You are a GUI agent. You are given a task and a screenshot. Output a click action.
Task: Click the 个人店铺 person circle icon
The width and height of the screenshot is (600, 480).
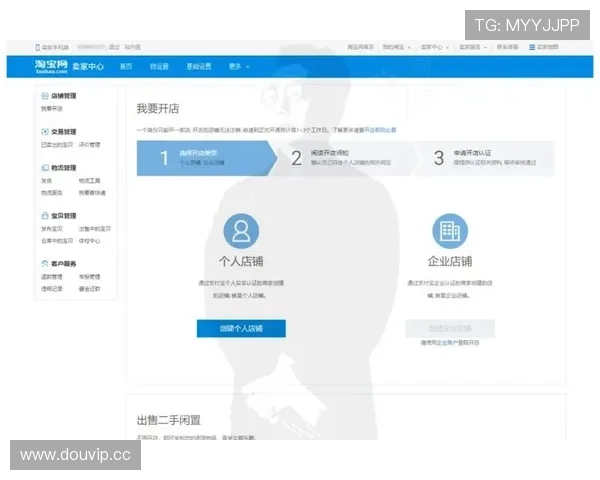241,231
